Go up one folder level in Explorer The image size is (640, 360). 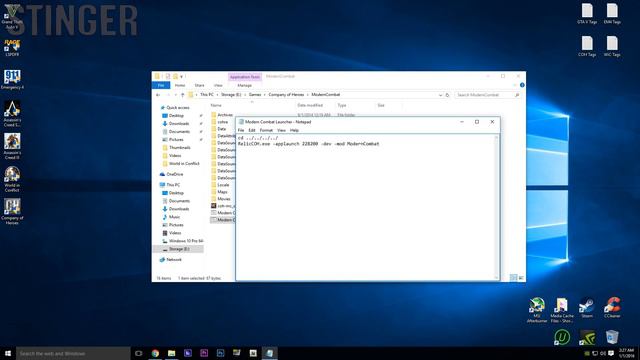tap(182, 95)
